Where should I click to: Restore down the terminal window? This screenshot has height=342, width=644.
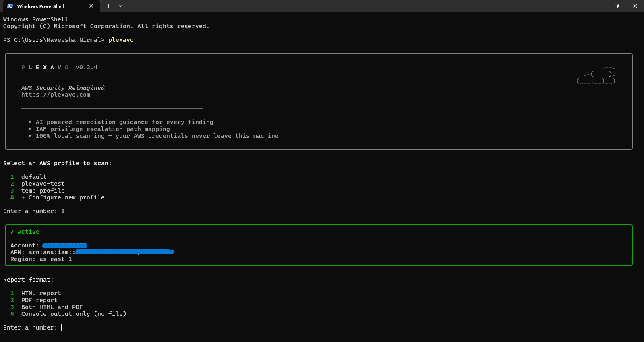click(x=616, y=6)
